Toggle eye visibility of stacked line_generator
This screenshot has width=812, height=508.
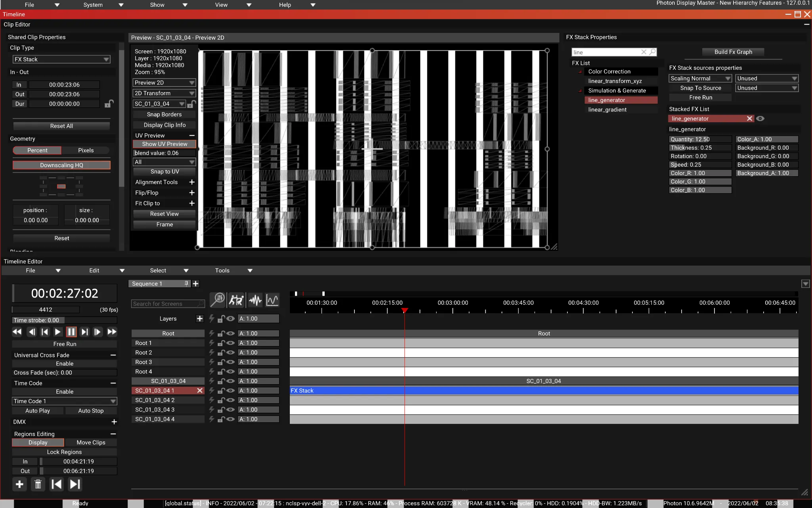click(760, 119)
